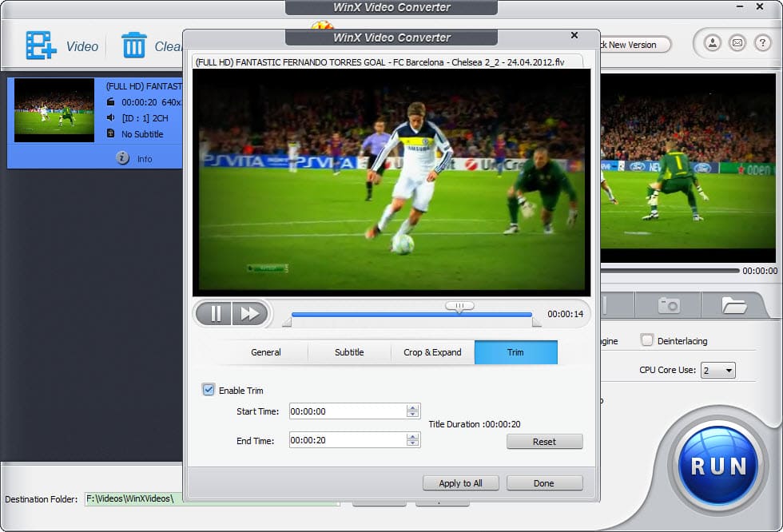Decrease the End Time with down arrow

coord(412,443)
